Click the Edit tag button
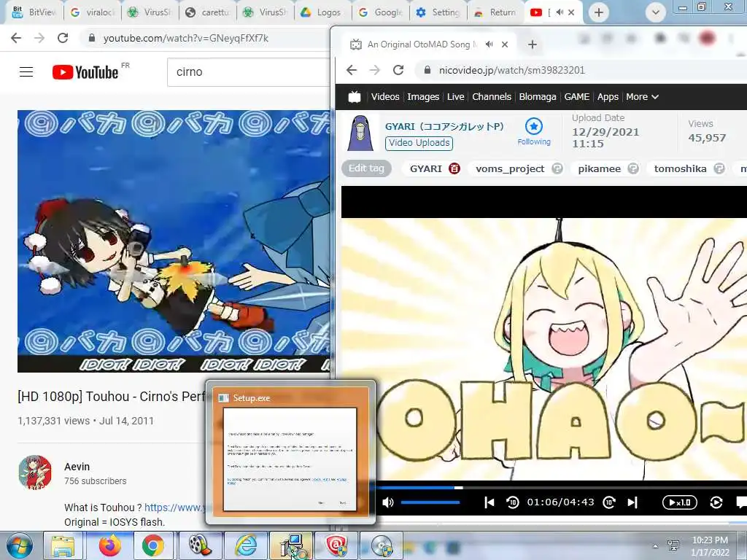This screenshot has width=747, height=560. pos(366,168)
